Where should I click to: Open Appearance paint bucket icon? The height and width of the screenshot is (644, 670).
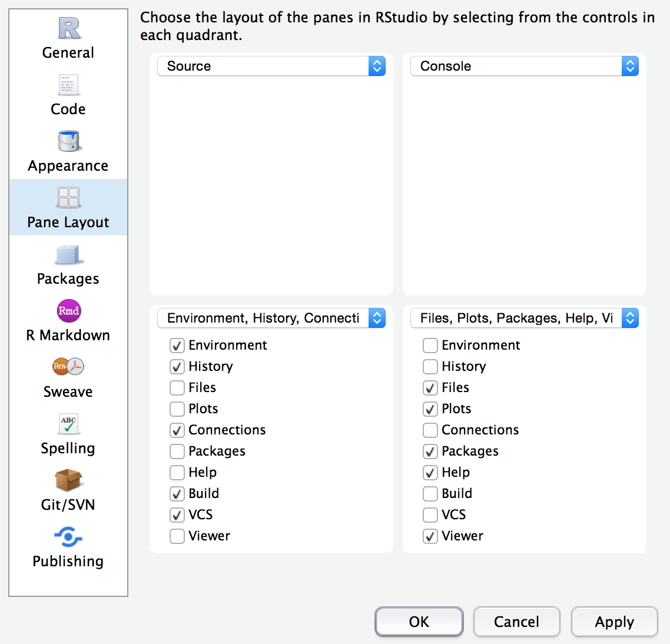coord(69,141)
